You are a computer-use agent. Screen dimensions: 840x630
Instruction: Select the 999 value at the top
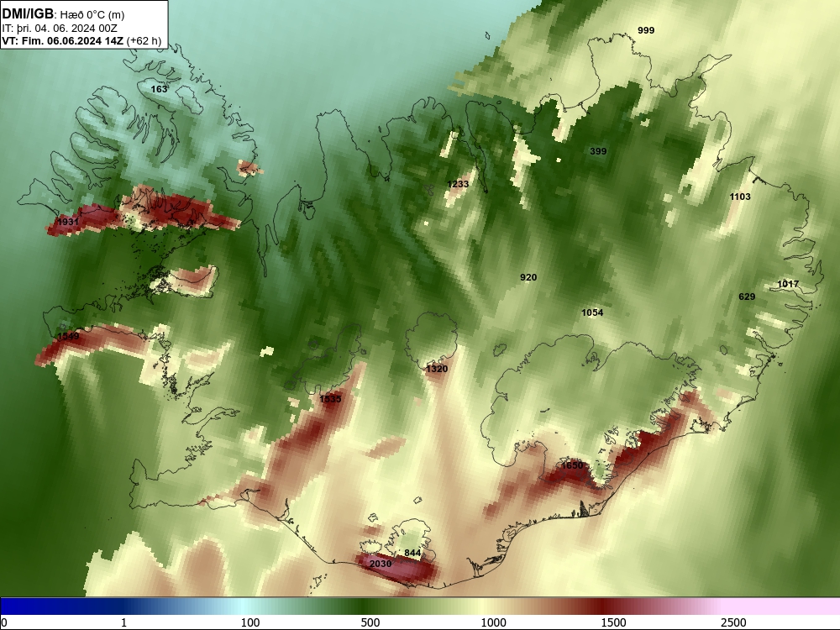tap(646, 30)
